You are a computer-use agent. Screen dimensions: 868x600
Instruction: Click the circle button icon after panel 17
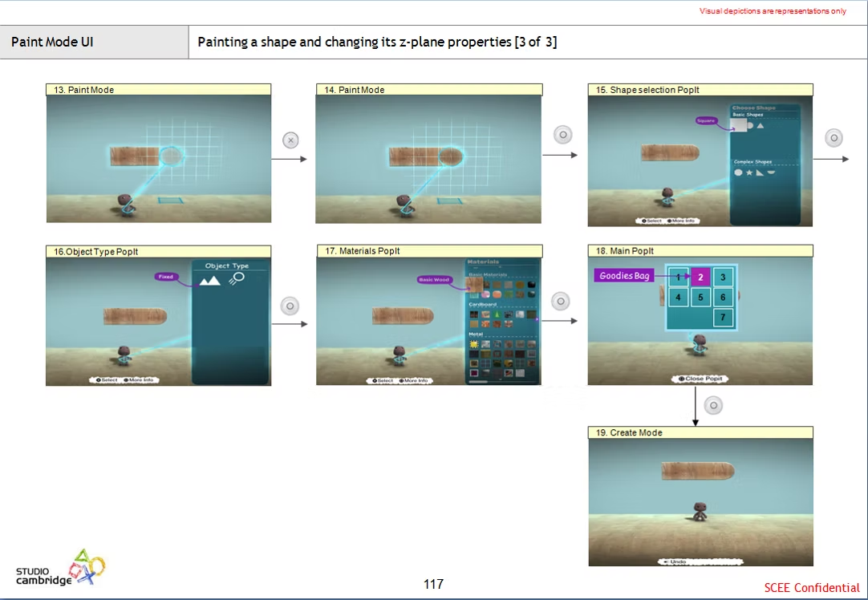(x=561, y=301)
